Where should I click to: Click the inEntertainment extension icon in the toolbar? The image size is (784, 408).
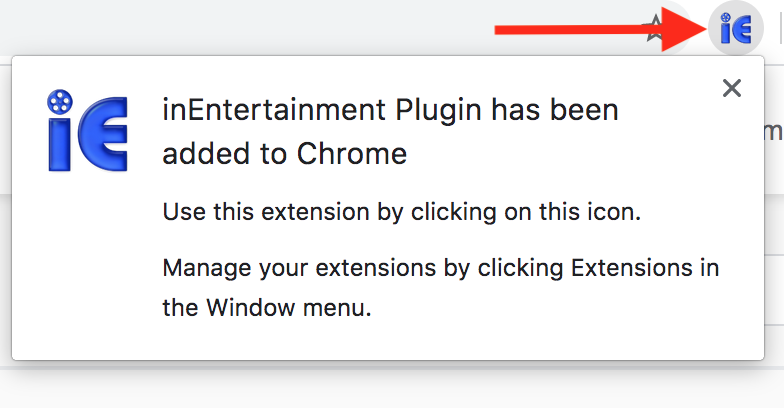pyautogui.click(x=735, y=30)
